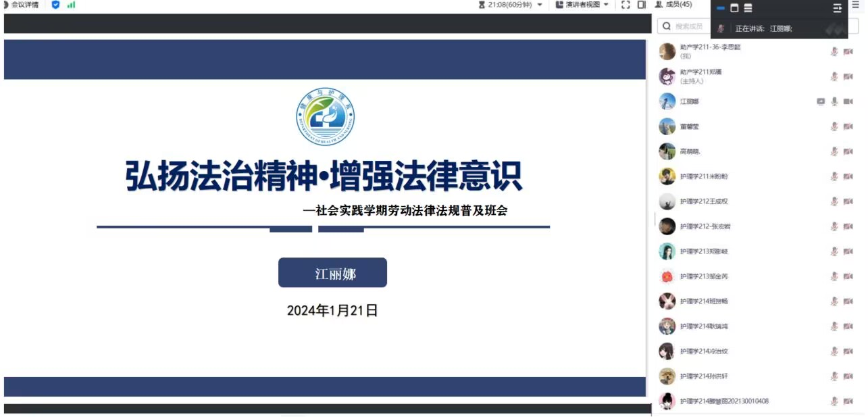
Task: Click the avatar of host 助产学211郑蕾
Action: point(667,76)
